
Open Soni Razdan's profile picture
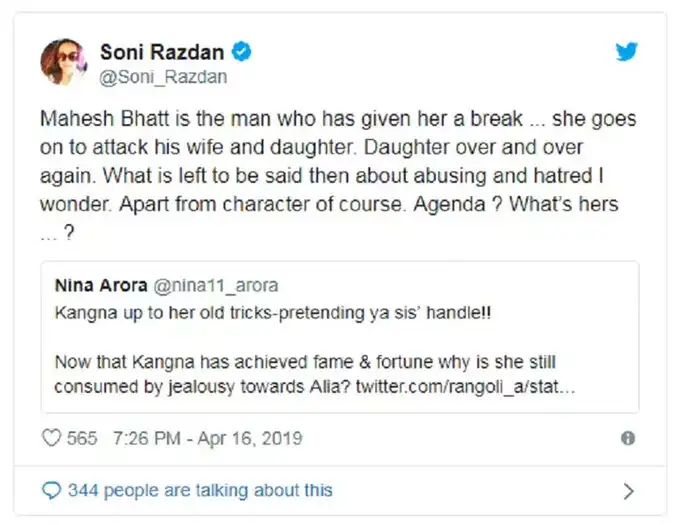click(62, 62)
